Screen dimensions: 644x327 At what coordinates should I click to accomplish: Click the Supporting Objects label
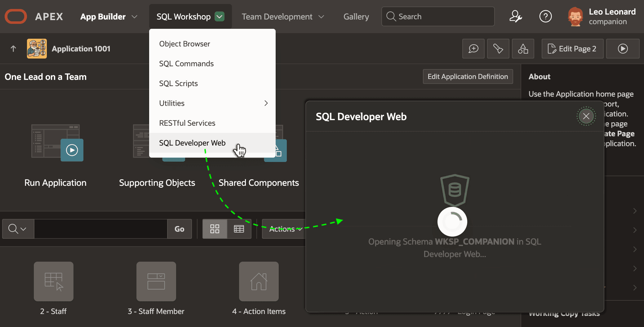[157, 183]
